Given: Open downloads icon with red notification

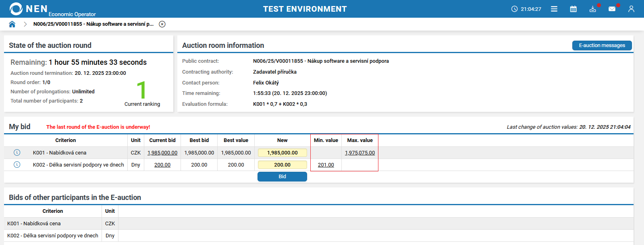Looking at the screenshot, I should 592,9.
